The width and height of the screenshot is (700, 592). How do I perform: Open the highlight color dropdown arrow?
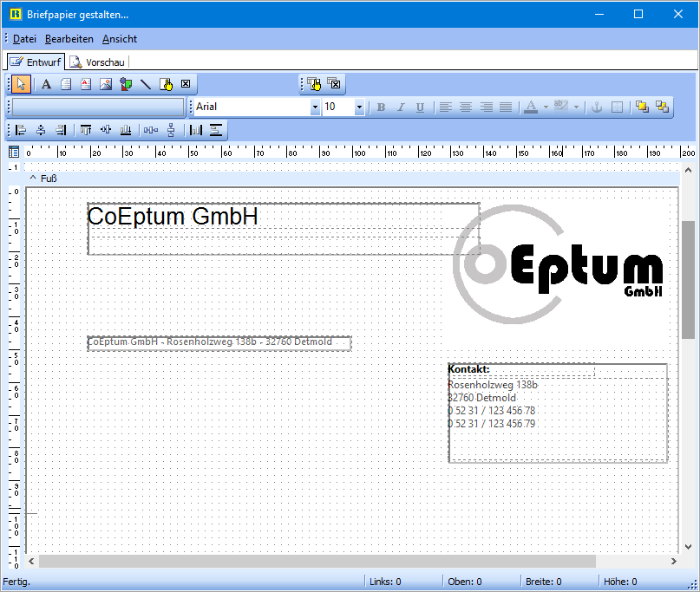coord(576,107)
